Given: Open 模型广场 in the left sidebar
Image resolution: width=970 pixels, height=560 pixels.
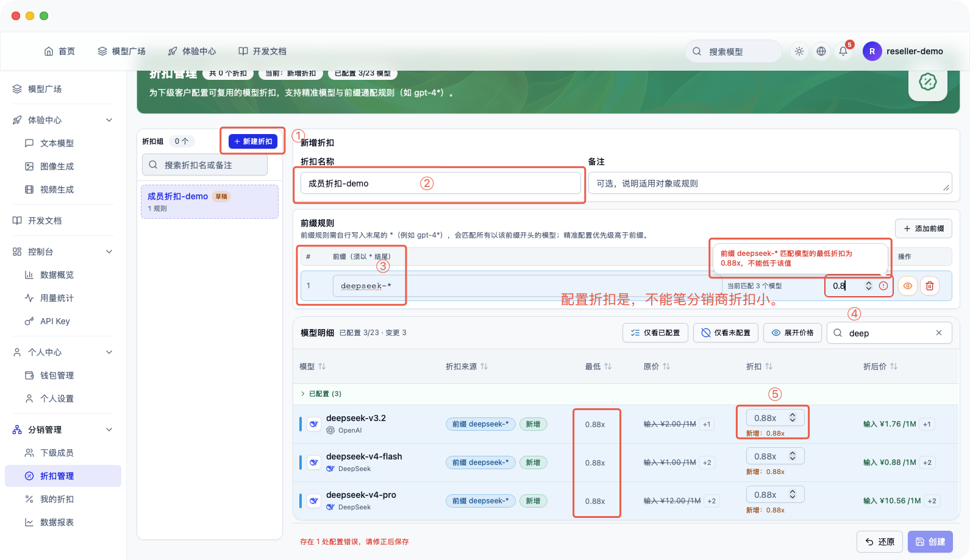Looking at the screenshot, I should 63,89.
